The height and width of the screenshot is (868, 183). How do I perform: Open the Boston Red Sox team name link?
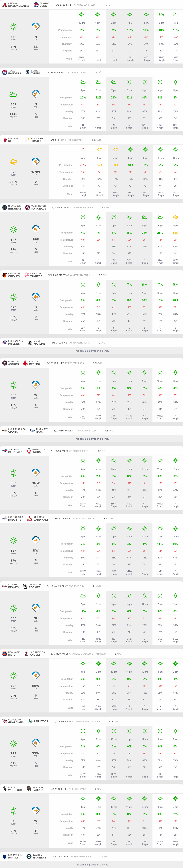[35, 363]
